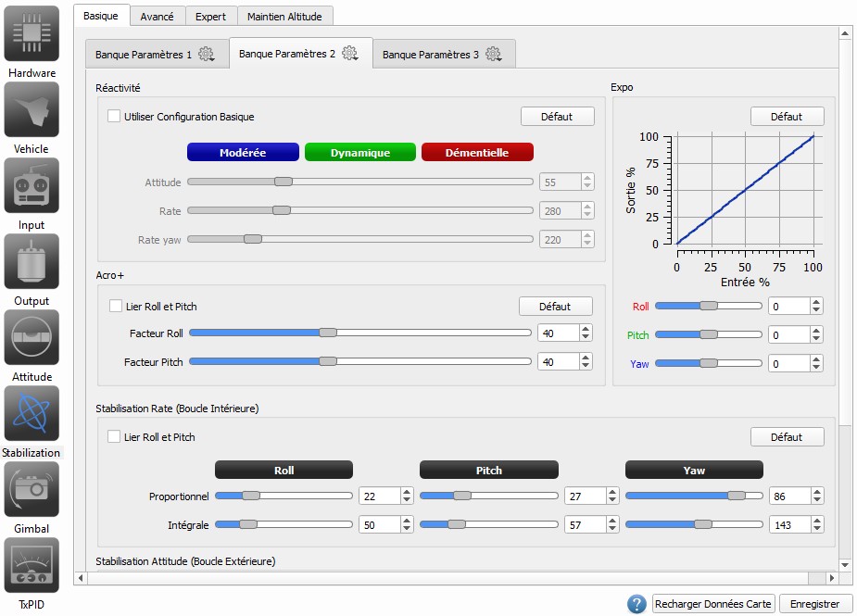857x616 pixels.
Task: Click gear icon on Banque Paramètres 3
Action: coord(494,54)
